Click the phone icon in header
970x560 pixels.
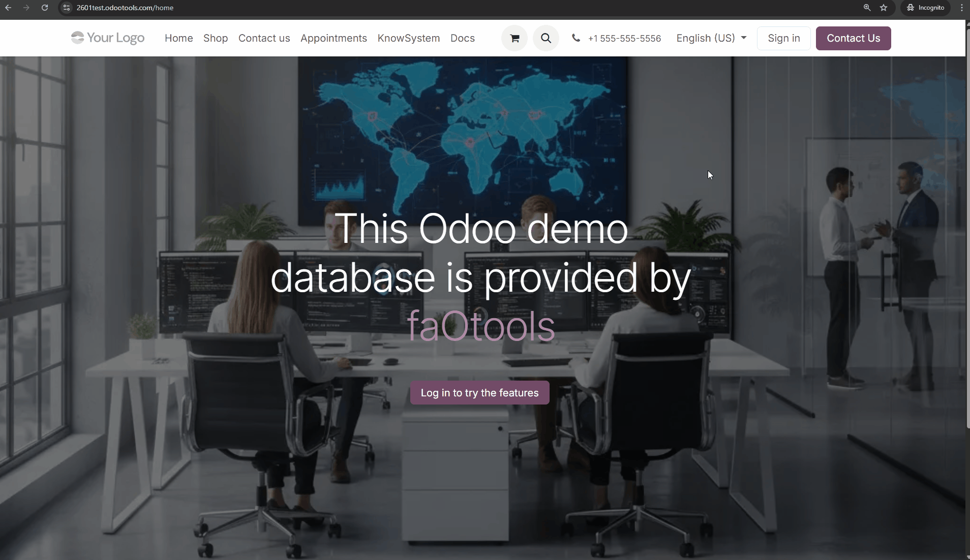[x=575, y=38]
